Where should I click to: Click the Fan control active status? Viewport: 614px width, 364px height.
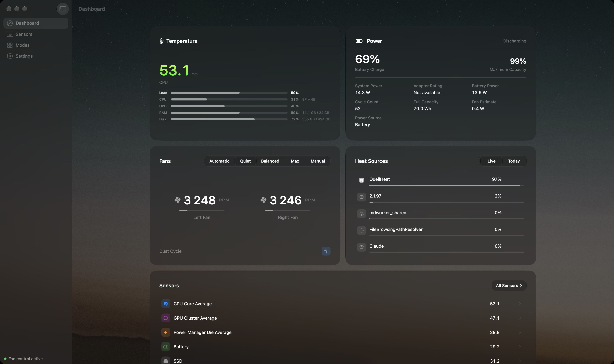pos(23,359)
